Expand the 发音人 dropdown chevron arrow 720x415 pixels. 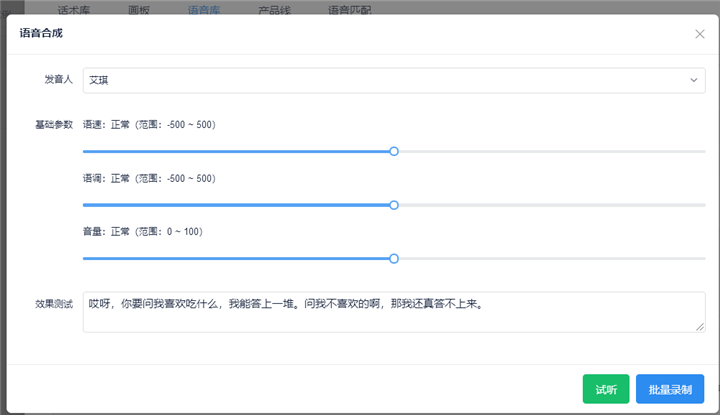point(694,80)
